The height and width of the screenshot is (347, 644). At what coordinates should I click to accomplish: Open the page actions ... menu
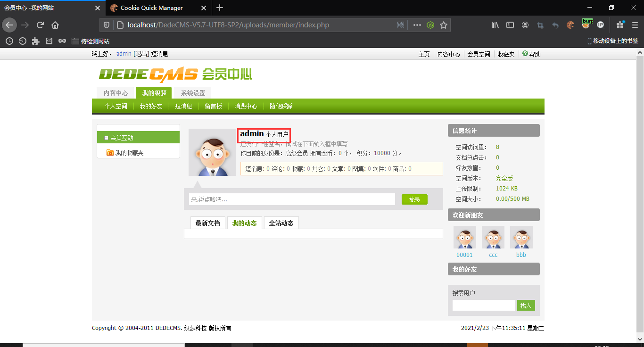(417, 25)
